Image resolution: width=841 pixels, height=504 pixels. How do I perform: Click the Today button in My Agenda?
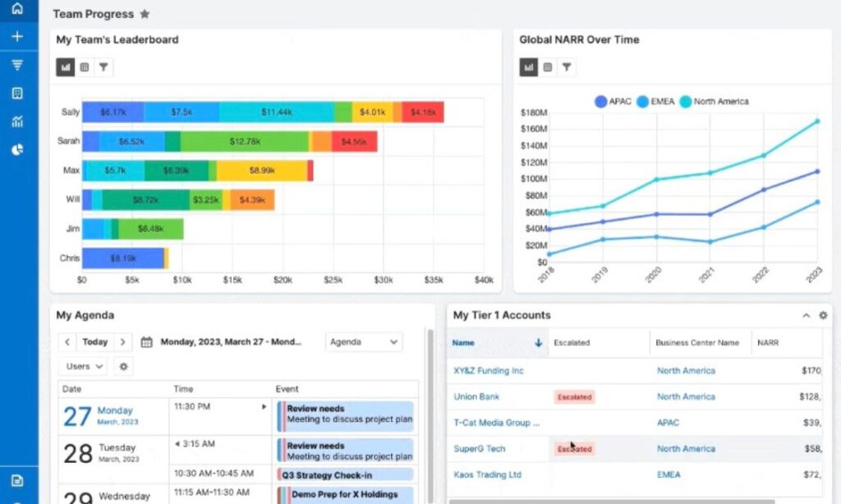[95, 341]
